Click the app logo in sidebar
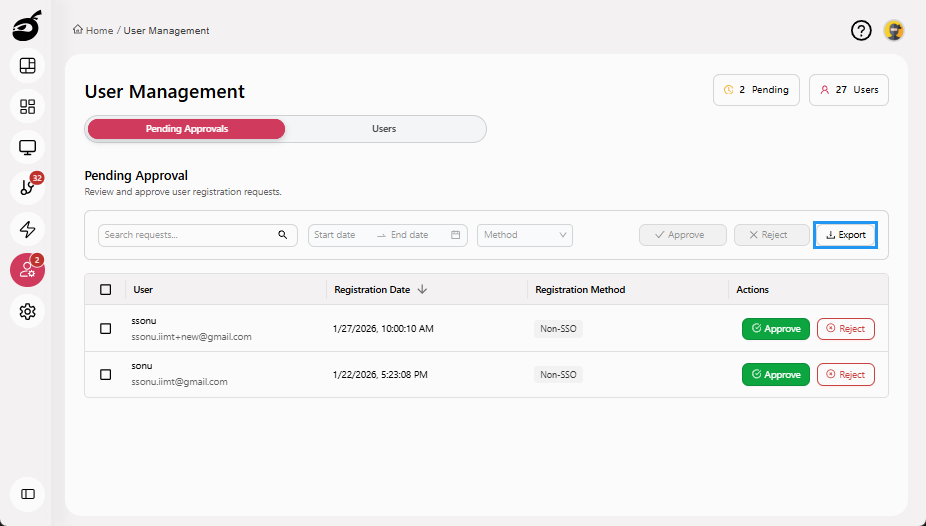The width and height of the screenshot is (926, 526). 27,26
